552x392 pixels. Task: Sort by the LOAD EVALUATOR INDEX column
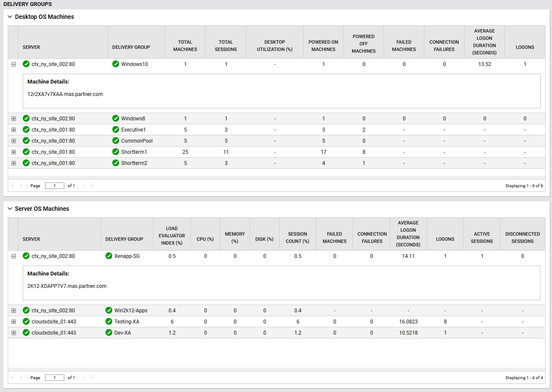point(171,234)
